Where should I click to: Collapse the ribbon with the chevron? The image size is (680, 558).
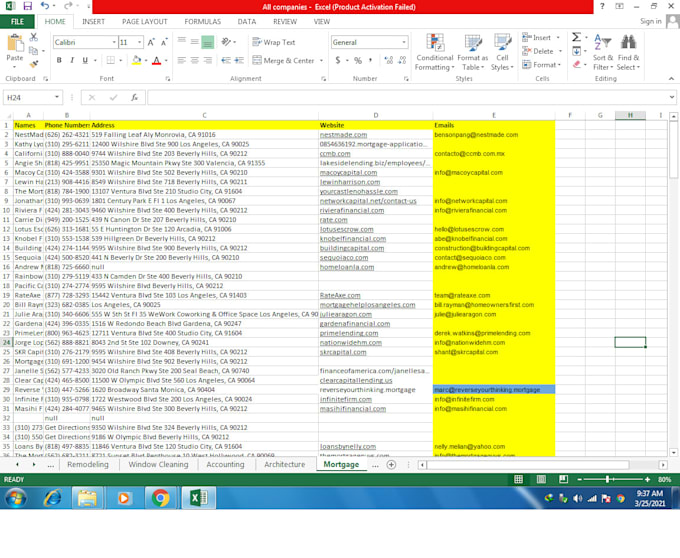pyautogui.click(x=671, y=78)
